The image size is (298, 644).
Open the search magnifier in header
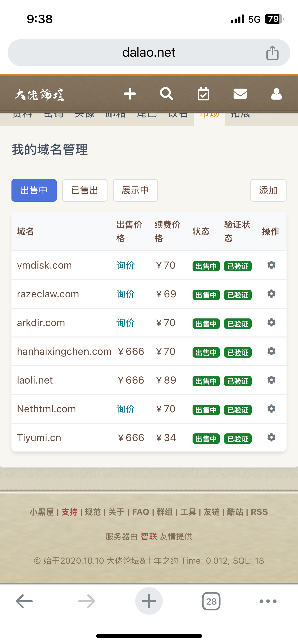[167, 94]
